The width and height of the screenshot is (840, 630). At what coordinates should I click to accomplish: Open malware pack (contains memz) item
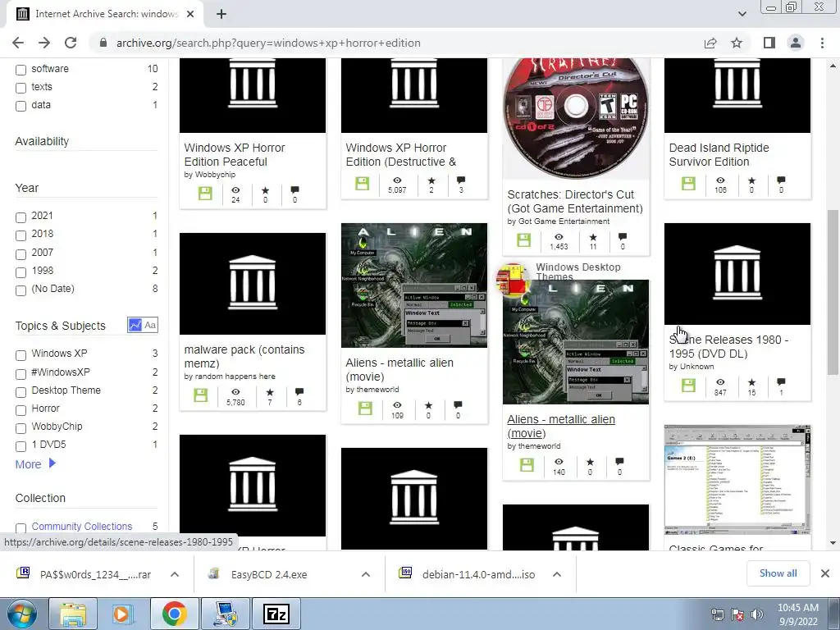point(244,356)
